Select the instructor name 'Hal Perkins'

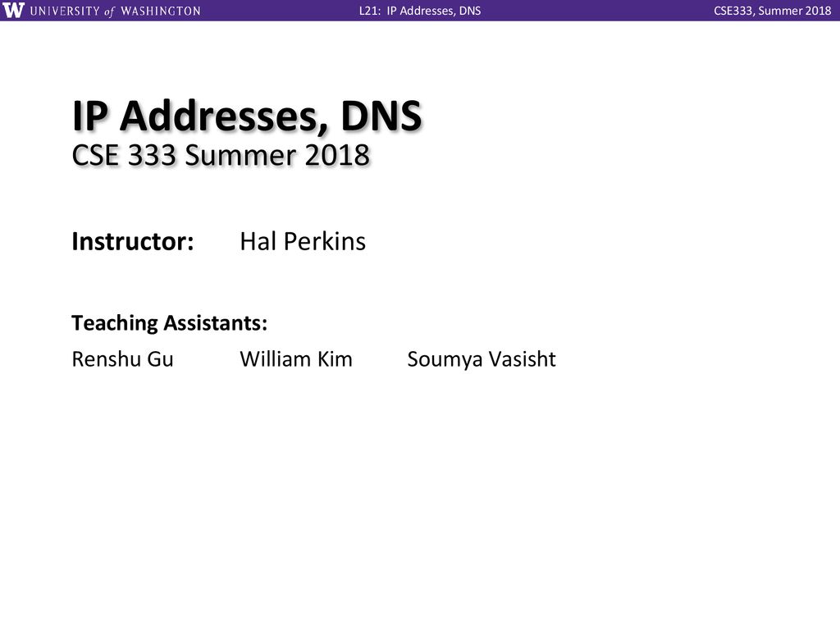[303, 242]
